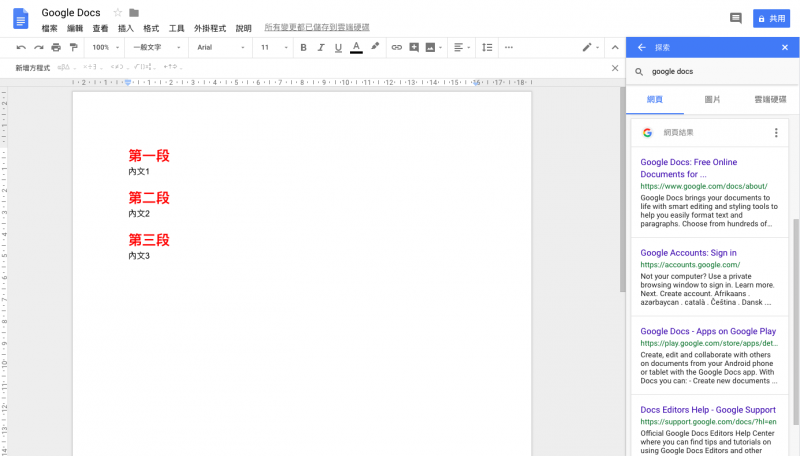The image size is (800, 456).
Task: Toggle underline formatting
Action: tap(338, 47)
